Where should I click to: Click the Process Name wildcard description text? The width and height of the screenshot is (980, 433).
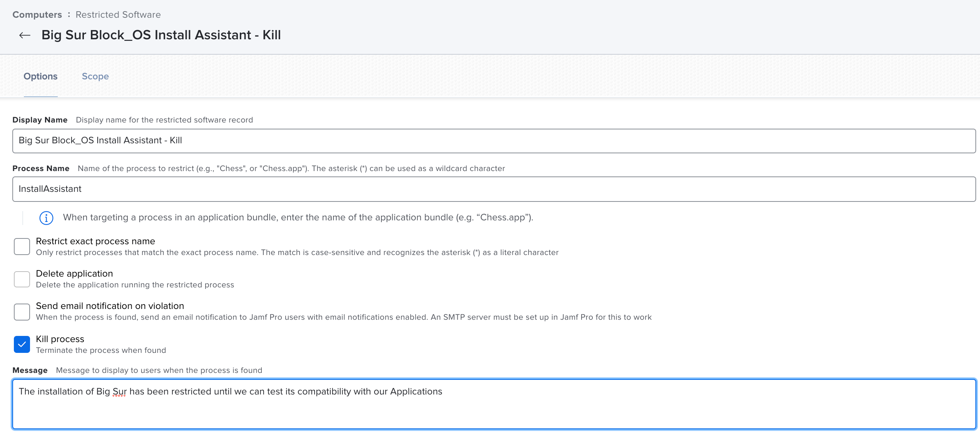tap(291, 168)
